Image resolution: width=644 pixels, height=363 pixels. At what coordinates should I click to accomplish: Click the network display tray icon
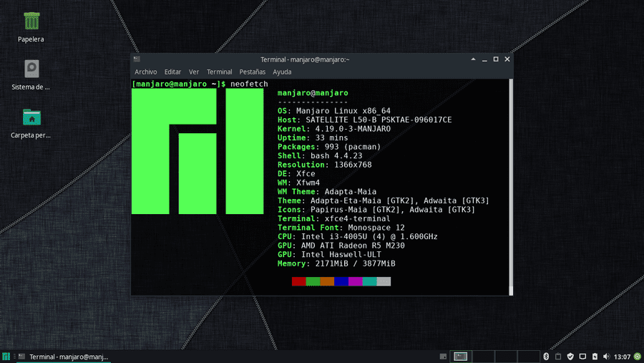582,357
